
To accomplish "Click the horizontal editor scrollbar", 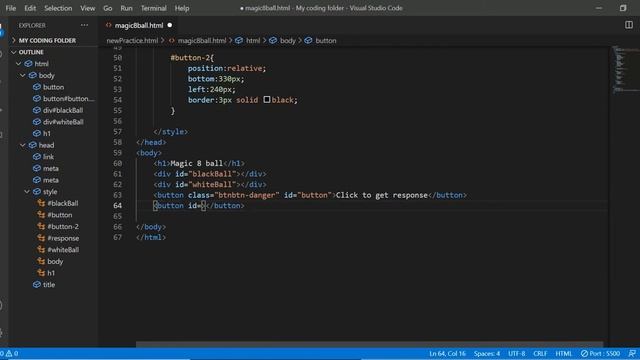I will pos(369,344).
